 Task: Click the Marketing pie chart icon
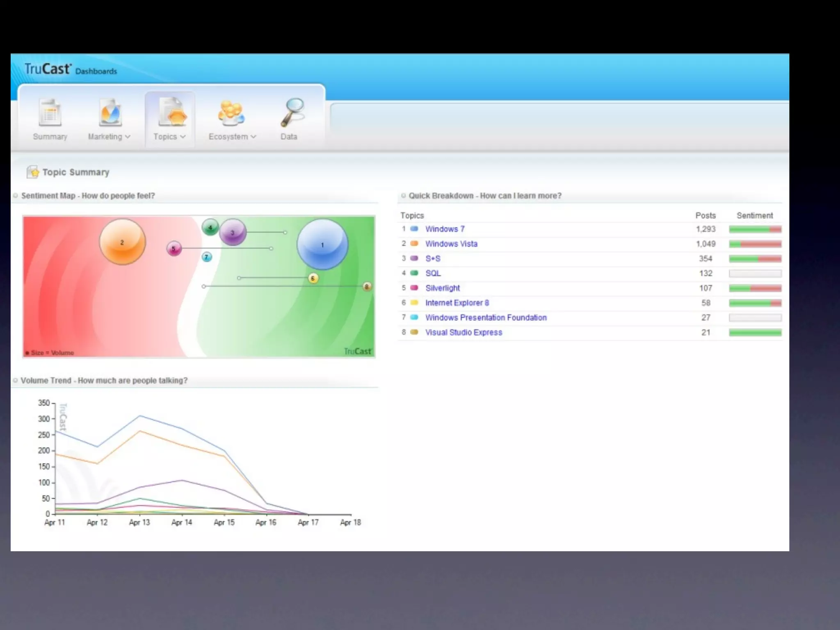point(110,112)
